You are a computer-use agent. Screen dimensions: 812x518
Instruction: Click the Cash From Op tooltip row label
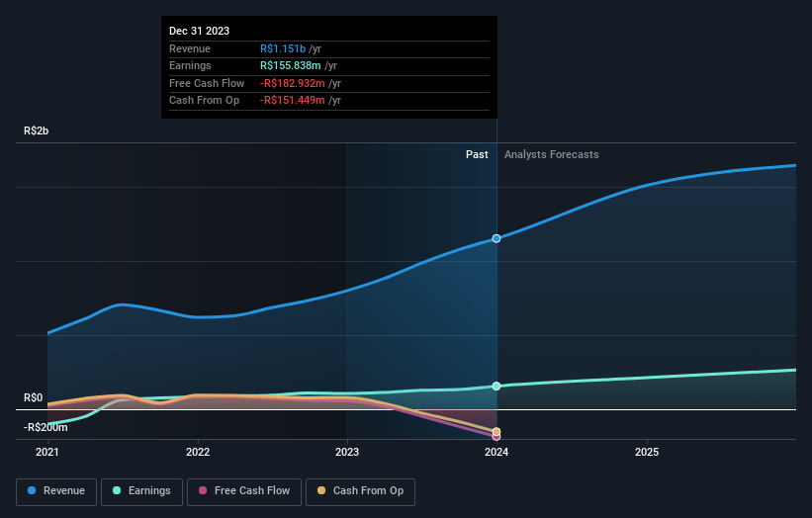(x=205, y=101)
